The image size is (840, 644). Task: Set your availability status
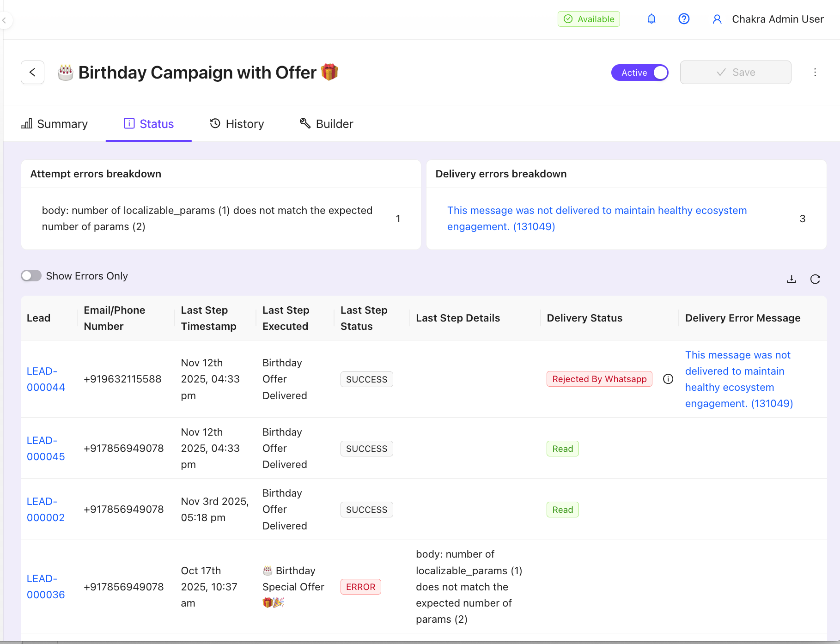tap(589, 19)
